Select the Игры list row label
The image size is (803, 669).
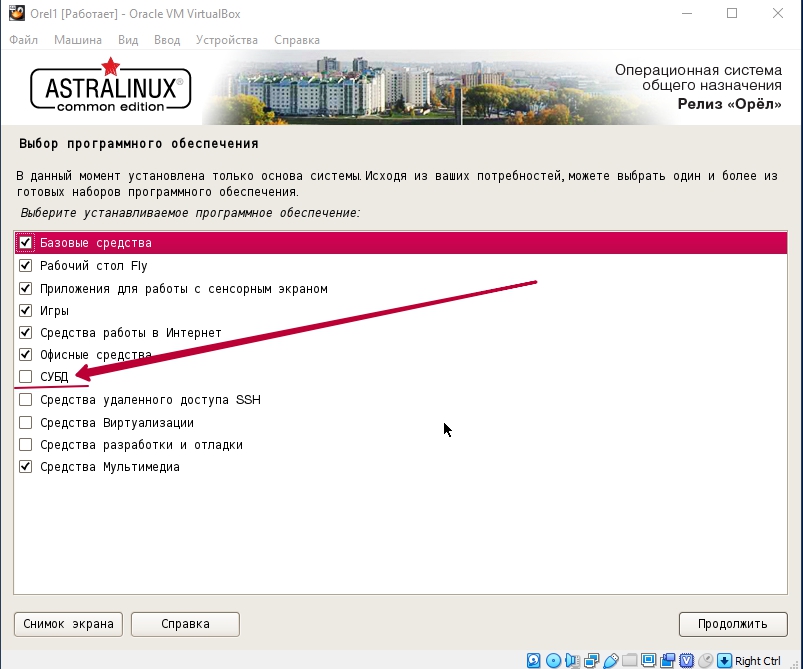pyautogui.click(x=54, y=310)
